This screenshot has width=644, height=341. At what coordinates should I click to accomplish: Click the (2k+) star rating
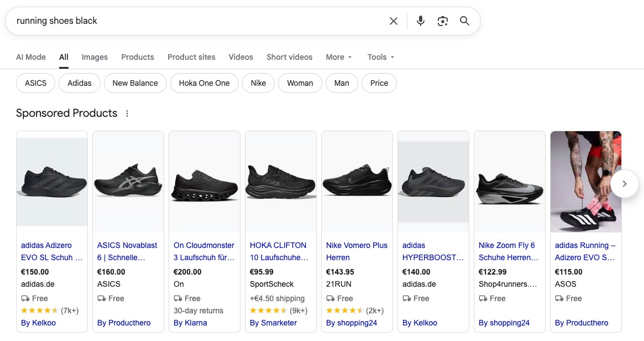(x=355, y=311)
